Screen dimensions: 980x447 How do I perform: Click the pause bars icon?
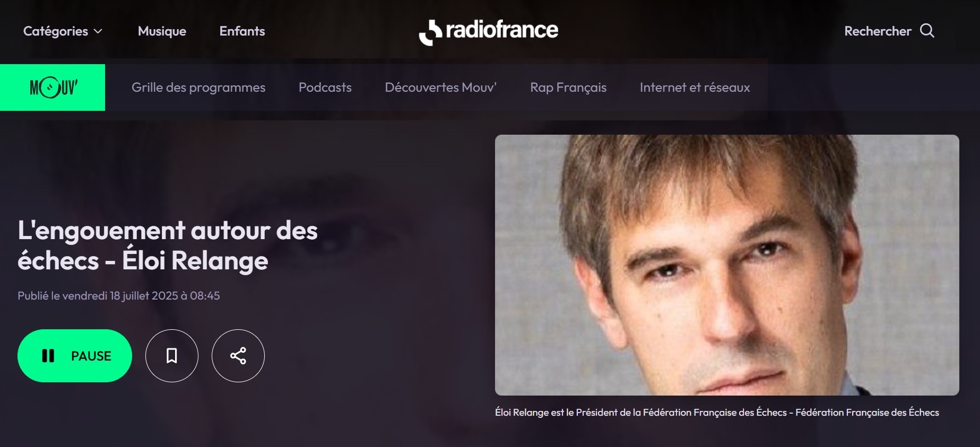[x=48, y=356]
